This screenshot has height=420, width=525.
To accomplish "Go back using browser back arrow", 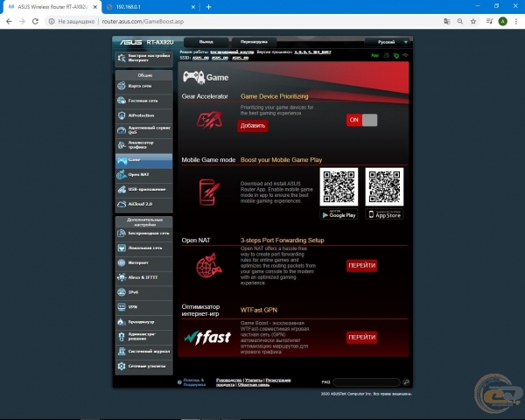I will coord(9,21).
